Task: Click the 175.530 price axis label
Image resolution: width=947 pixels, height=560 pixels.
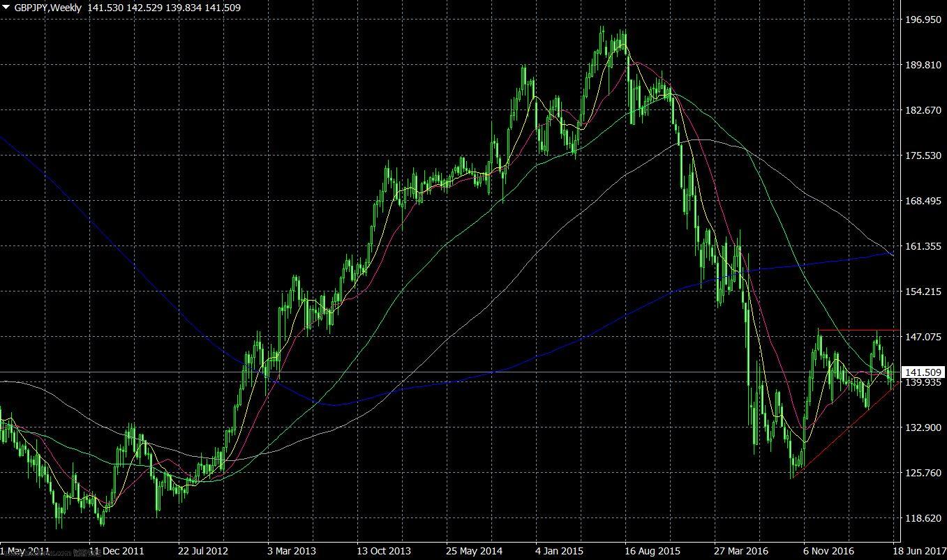Action: pyautogui.click(x=922, y=156)
